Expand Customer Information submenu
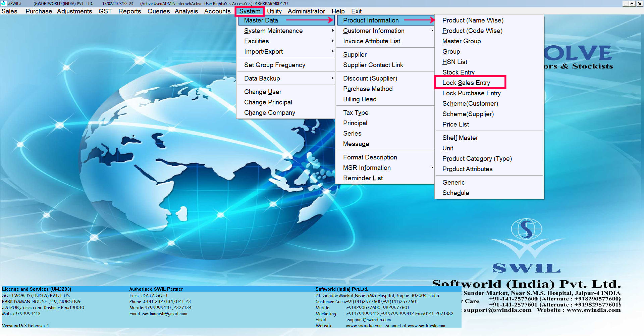The height and width of the screenshot is (336, 644). click(x=385, y=31)
